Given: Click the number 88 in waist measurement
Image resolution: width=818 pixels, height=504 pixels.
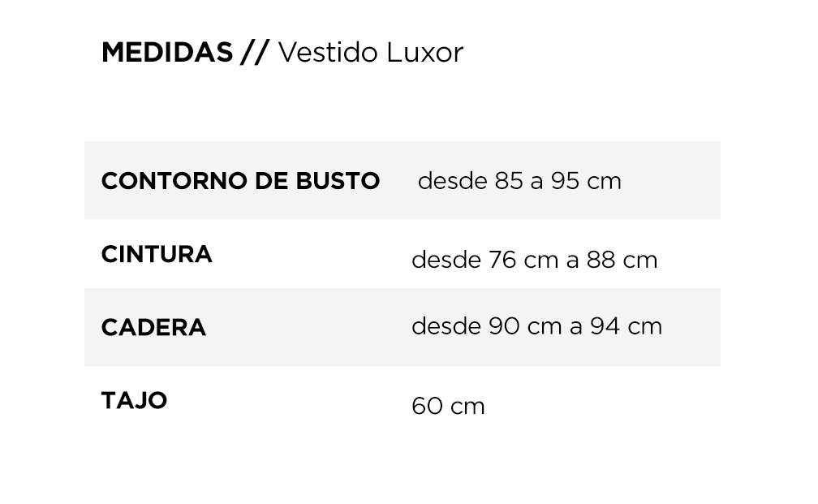Looking at the screenshot, I should coord(601,260).
